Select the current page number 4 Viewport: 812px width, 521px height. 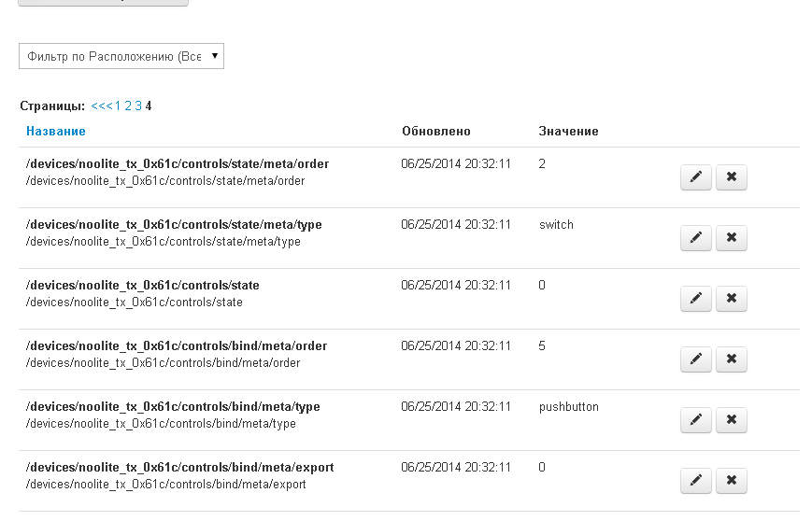click(149, 106)
